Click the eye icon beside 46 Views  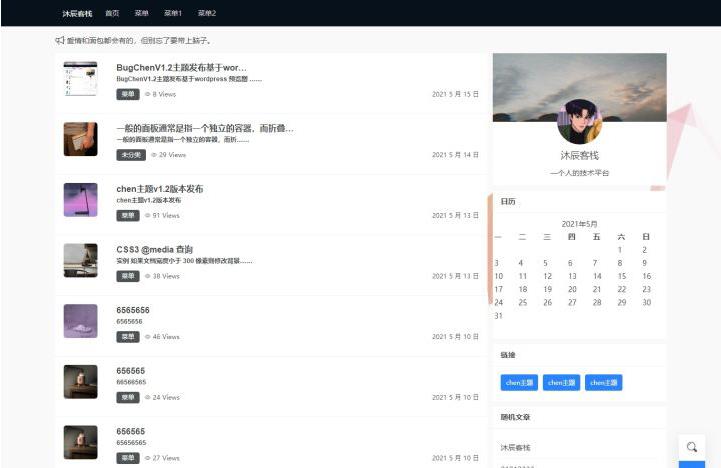point(148,337)
